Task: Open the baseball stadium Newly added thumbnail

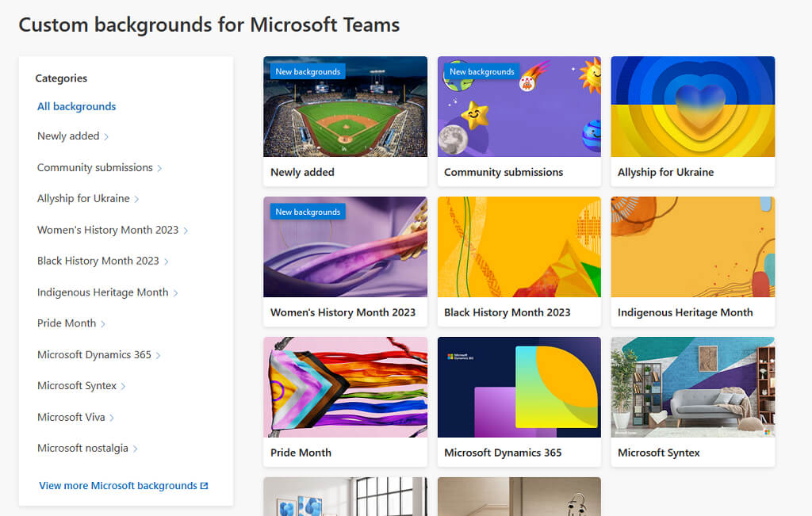Action: (345, 111)
